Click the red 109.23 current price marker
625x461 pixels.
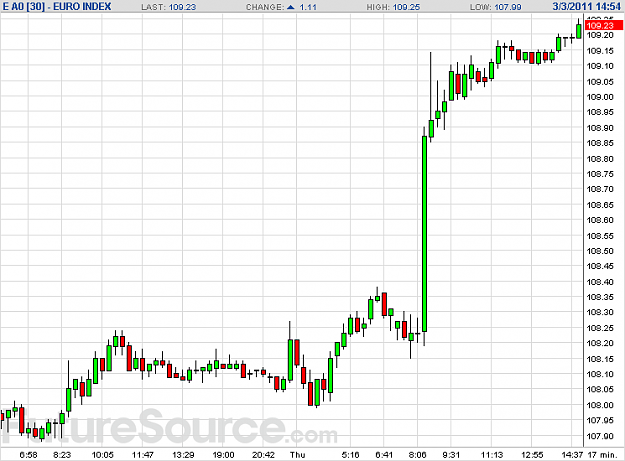[603, 26]
